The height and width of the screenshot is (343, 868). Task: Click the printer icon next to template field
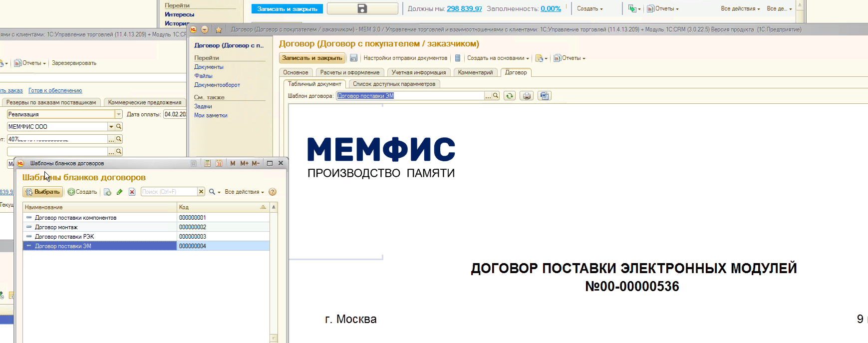click(527, 96)
